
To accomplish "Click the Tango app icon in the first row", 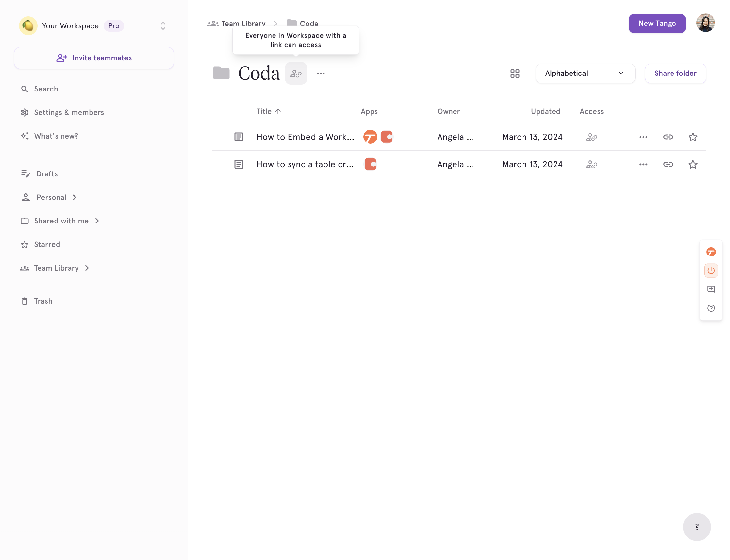I will tap(370, 137).
